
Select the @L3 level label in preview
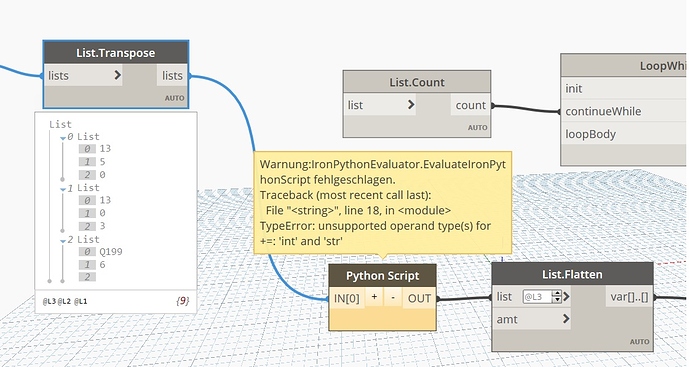(49, 301)
